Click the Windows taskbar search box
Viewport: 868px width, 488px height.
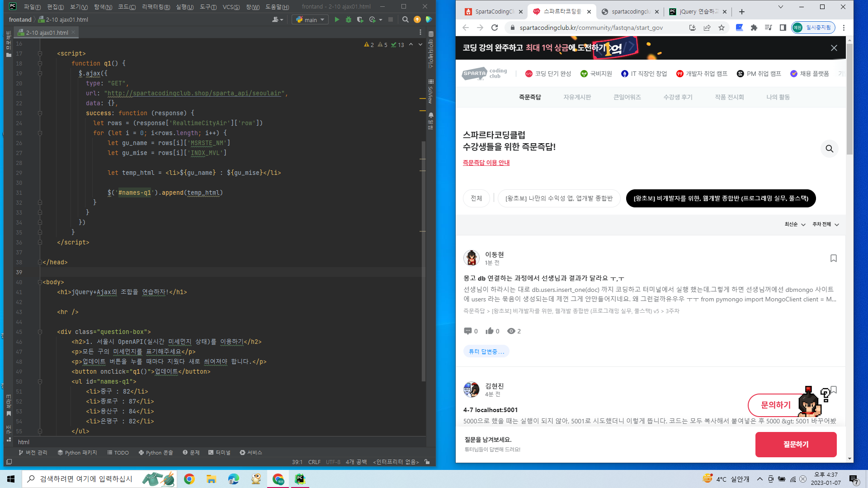[99, 479]
